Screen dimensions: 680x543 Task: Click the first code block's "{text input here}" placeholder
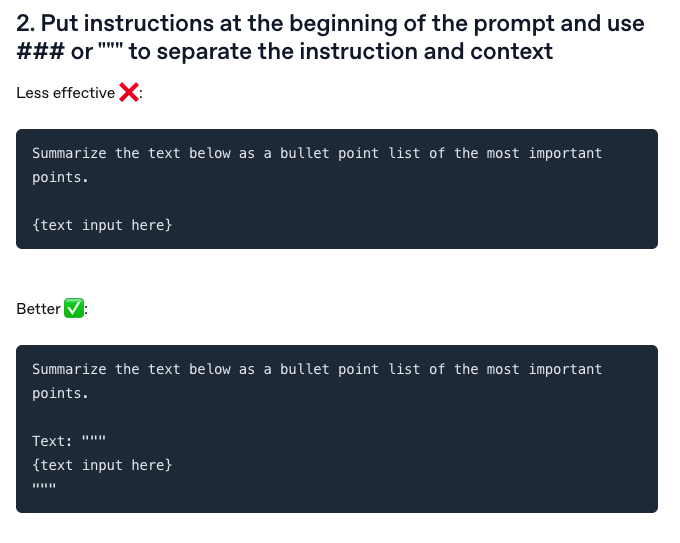pyautogui.click(x=102, y=225)
